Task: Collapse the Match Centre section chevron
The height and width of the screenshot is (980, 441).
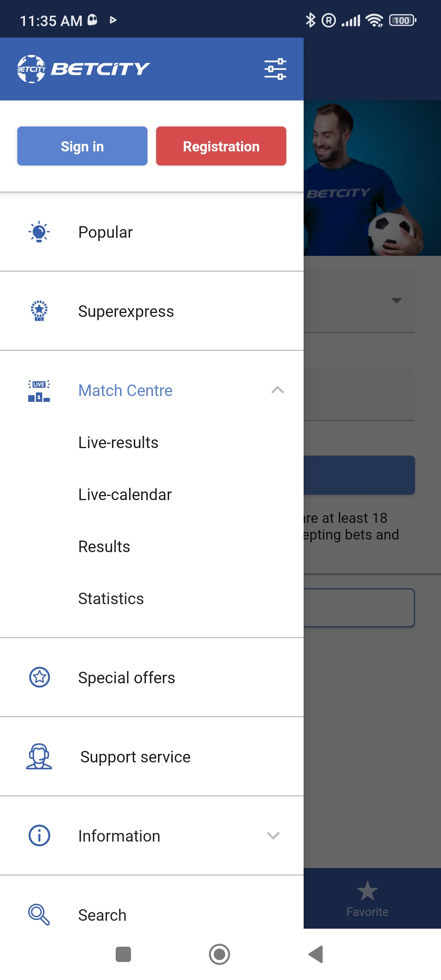Action: point(277,390)
